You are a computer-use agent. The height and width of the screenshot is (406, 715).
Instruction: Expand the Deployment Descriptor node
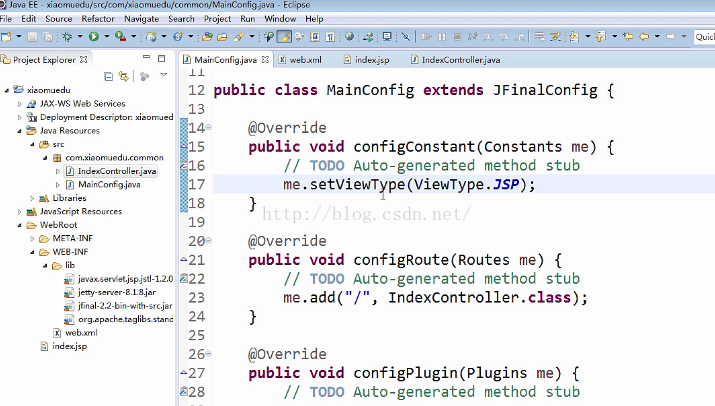[19, 118]
